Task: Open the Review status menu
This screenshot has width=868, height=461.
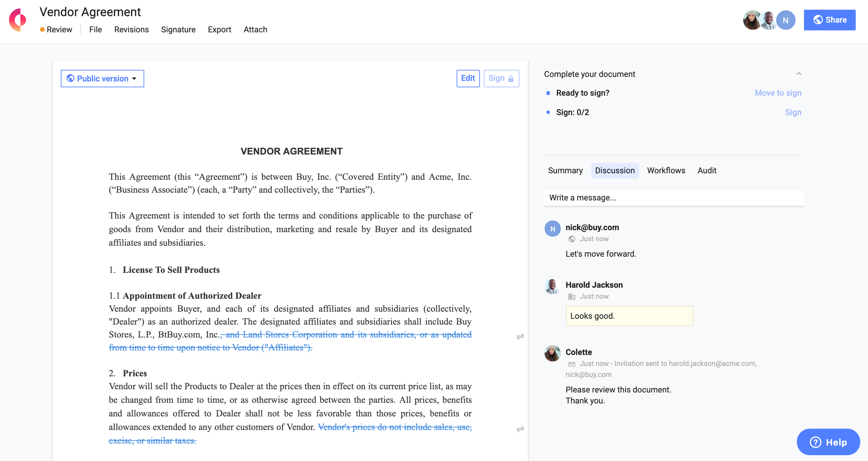Action: (56, 30)
